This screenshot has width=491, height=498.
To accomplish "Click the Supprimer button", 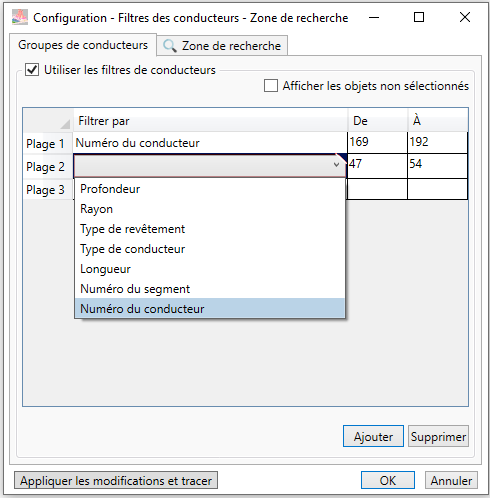I will click(x=438, y=436).
